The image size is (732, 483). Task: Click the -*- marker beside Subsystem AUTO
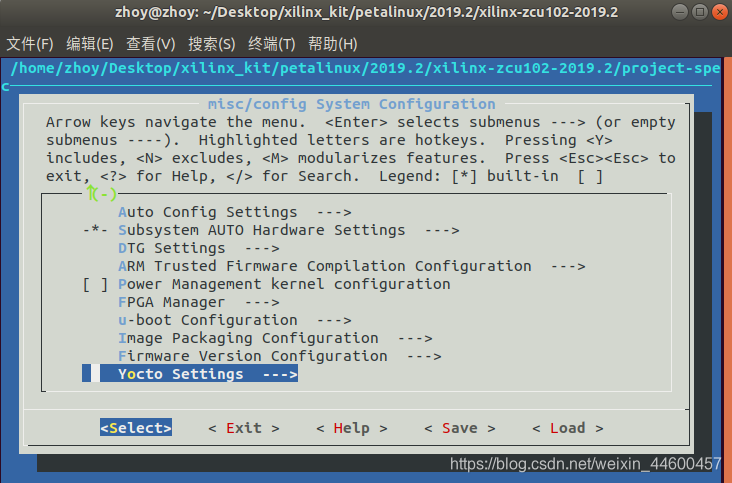[95, 230]
